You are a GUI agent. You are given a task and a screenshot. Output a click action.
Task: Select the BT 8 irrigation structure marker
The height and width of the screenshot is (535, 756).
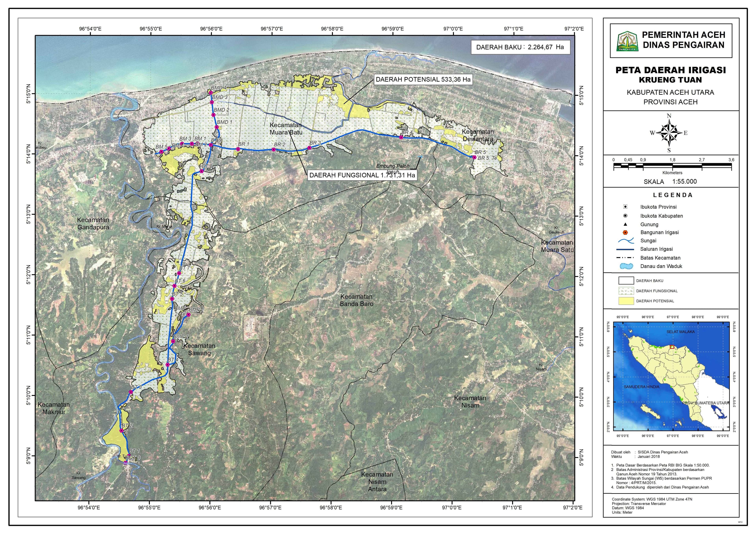202,171
